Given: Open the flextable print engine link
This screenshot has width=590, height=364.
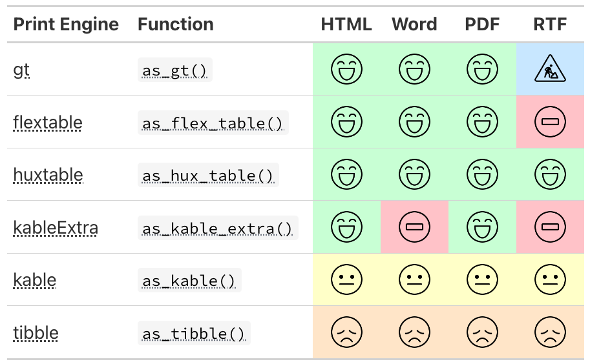Looking at the screenshot, I should [48, 122].
